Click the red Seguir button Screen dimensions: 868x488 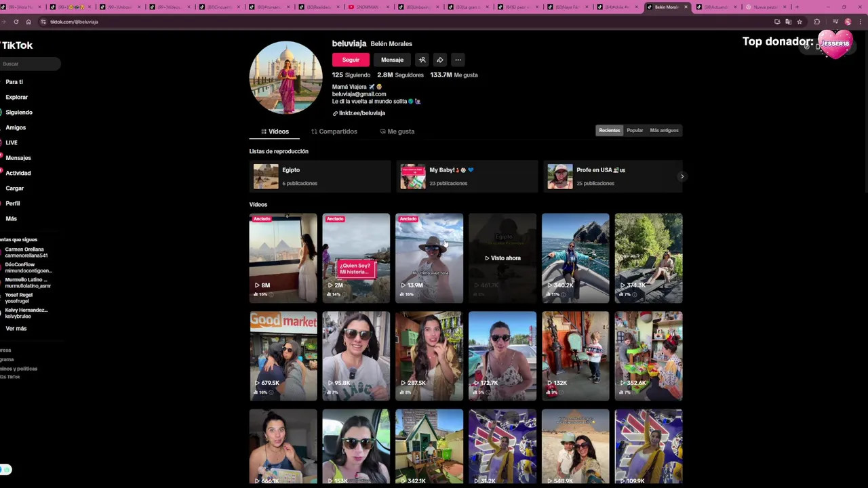coord(351,60)
